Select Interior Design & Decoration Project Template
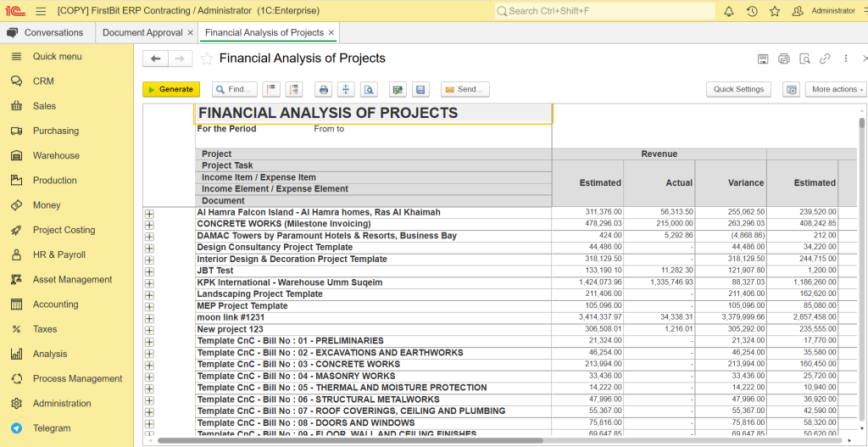 click(292, 260)
